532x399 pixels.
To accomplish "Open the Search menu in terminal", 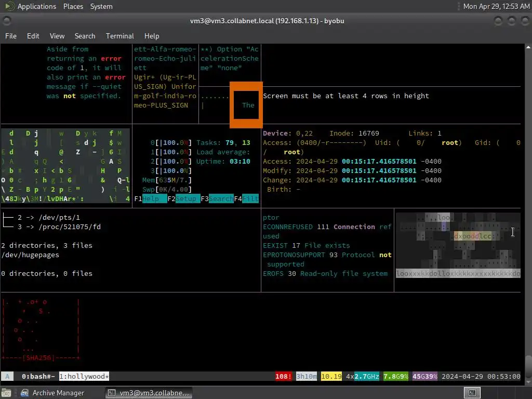I will [x=85, y=36].
